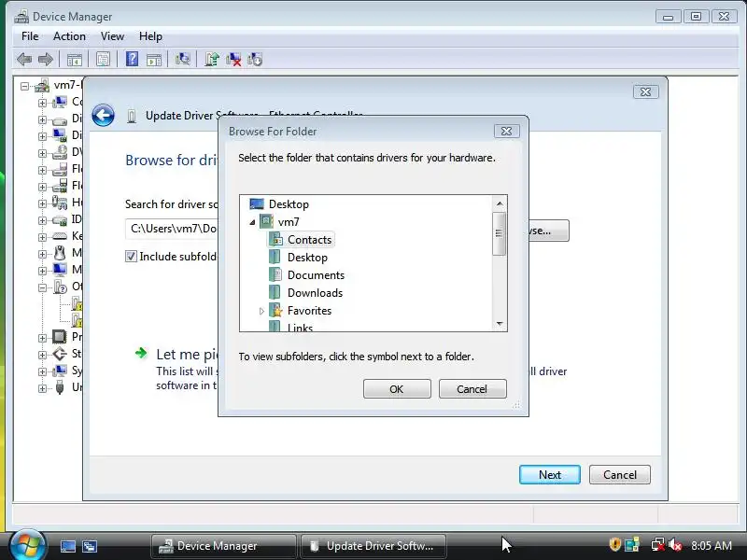Image resolution: width=747 pixels, height=560 pixels.
Task: Click the network disconnected tray icon
Action: coord(658,544)
